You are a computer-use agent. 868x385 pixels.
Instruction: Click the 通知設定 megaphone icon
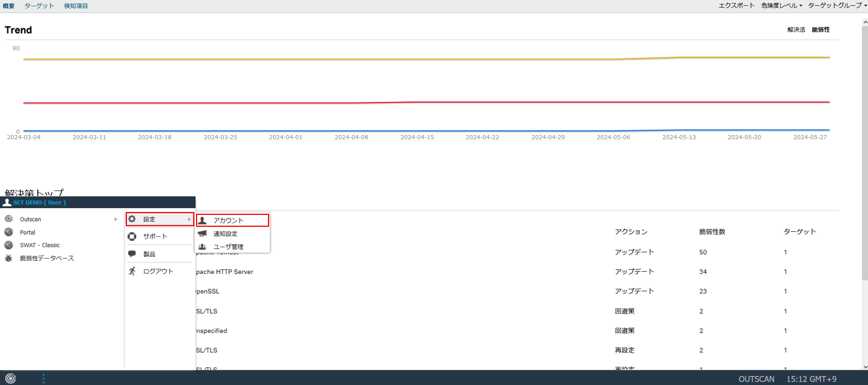pyautogui.click(x=202, y=234)
